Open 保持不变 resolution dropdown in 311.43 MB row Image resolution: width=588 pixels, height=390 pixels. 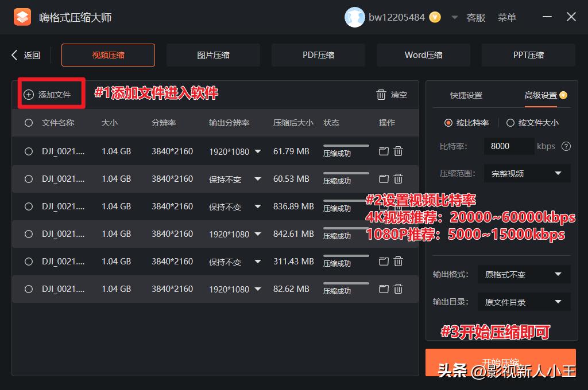point(258,261)
